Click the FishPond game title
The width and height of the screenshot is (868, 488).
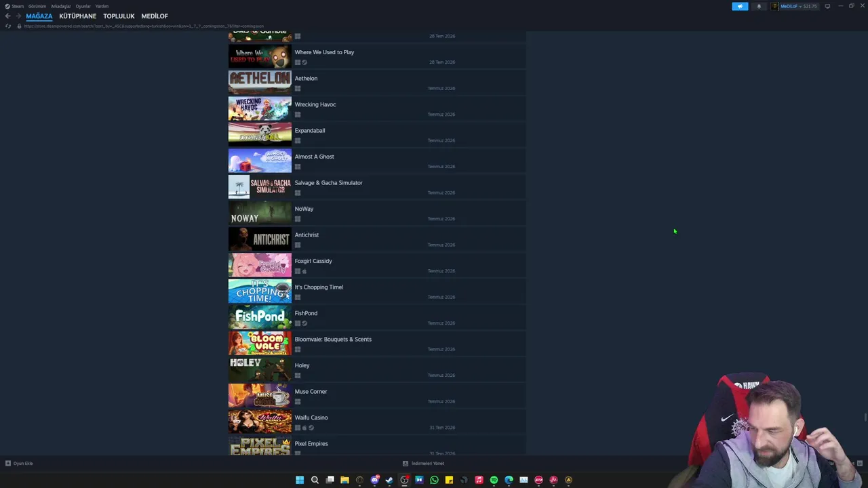pos(306,313)
